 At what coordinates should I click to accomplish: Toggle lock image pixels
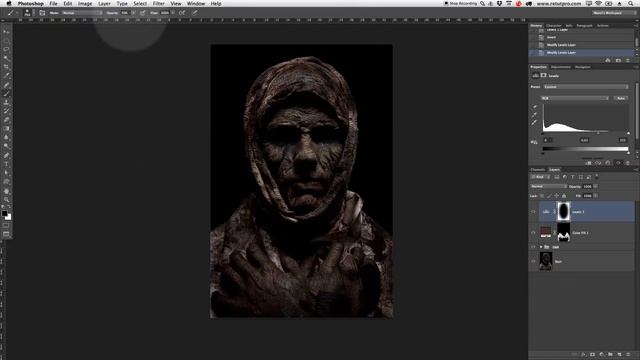click(x=549, y=196)
